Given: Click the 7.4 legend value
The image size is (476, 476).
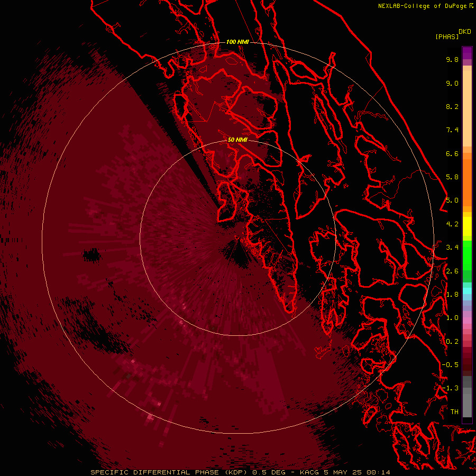Looking at the screenshot, I should tap(452, 130).
